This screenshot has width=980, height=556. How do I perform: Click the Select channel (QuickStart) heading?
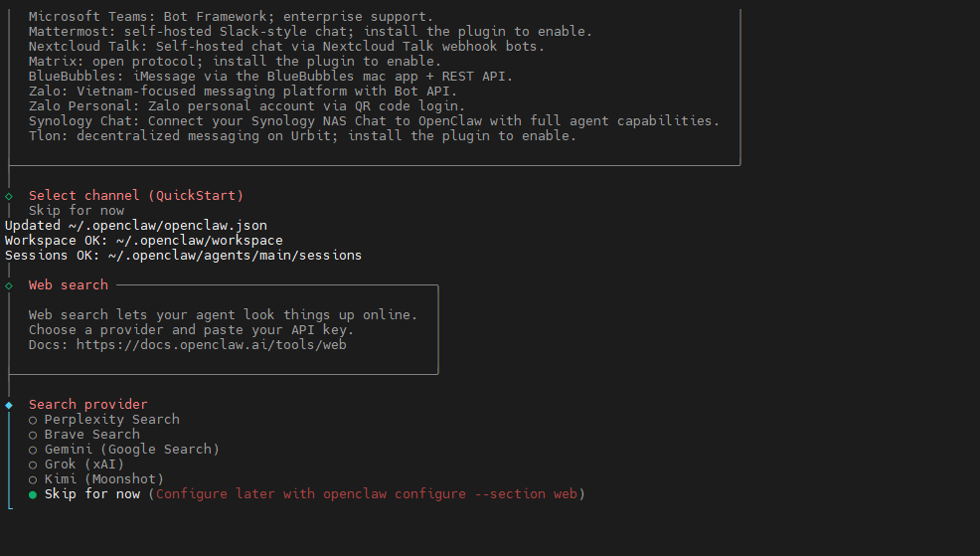(x=136, y=195)
